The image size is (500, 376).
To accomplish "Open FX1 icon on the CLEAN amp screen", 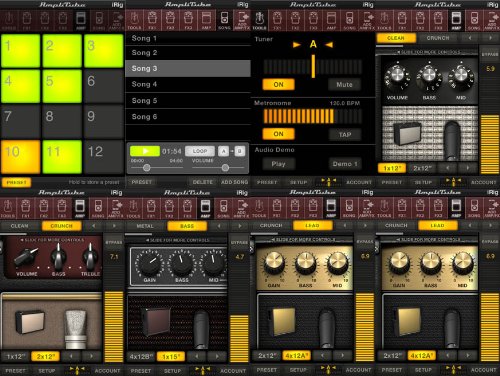I will point(402,20).
